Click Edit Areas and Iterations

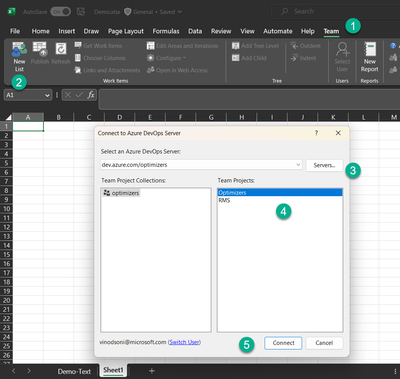pos(183,46)
